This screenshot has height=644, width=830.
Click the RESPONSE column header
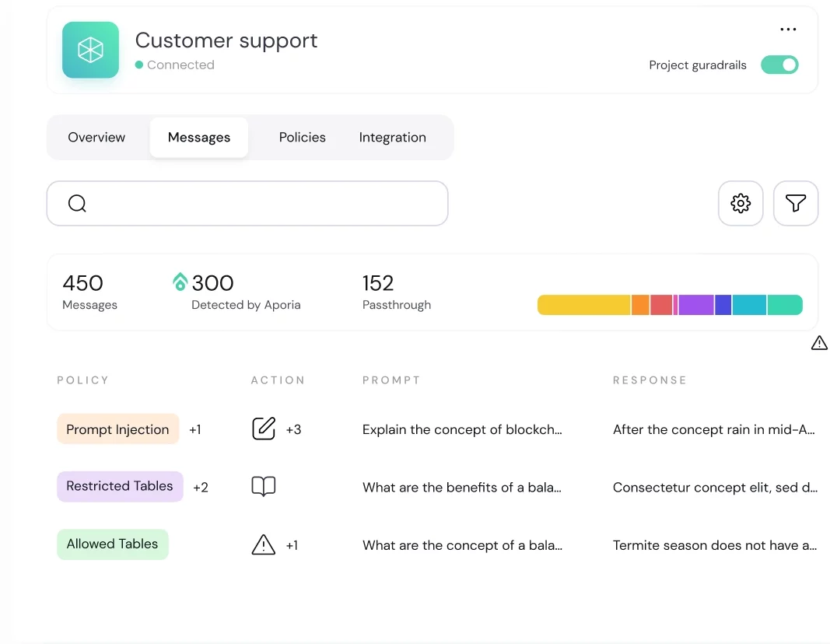point(650,380)
